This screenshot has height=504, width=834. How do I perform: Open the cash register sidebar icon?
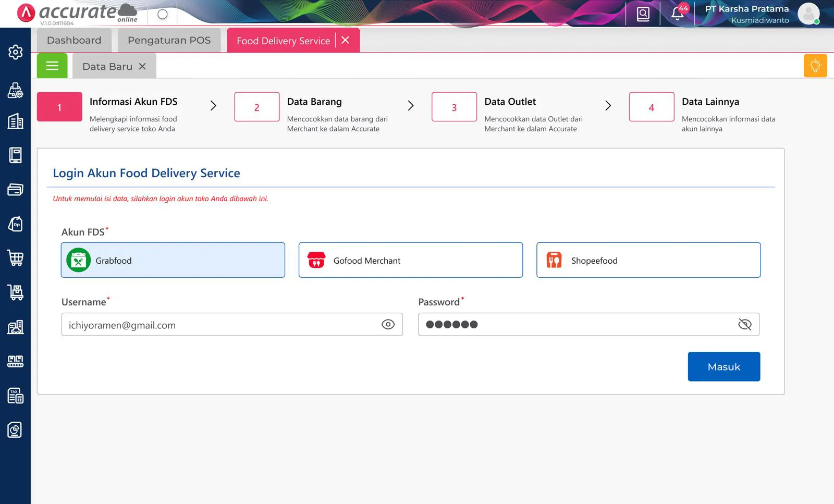(15, 90)
